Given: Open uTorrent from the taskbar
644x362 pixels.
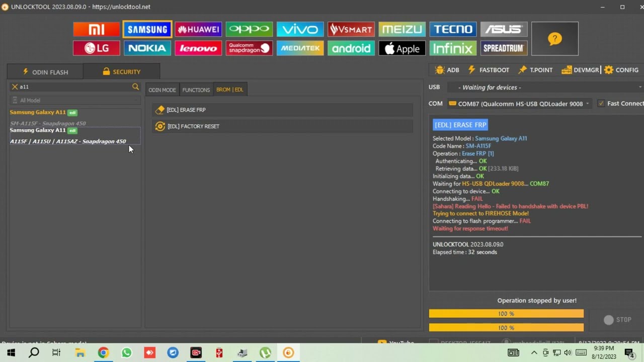Looking at the screenshot, I should pos(265,353).
